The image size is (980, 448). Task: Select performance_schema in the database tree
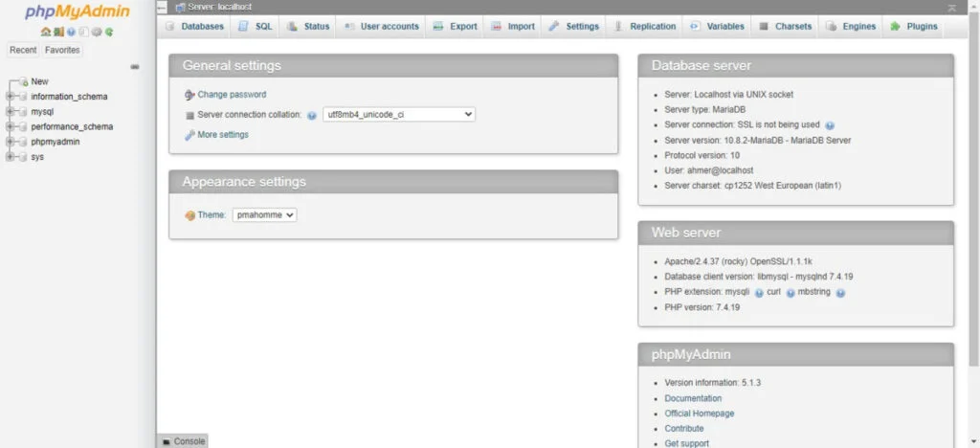coord(72,127)
